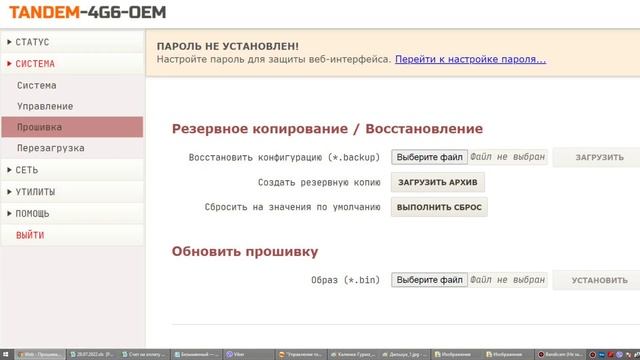The width and height of the screenshot is (640, 360).
Task: Click the Сбросить на значения по умолчанию label
Action: pos(292,207)
